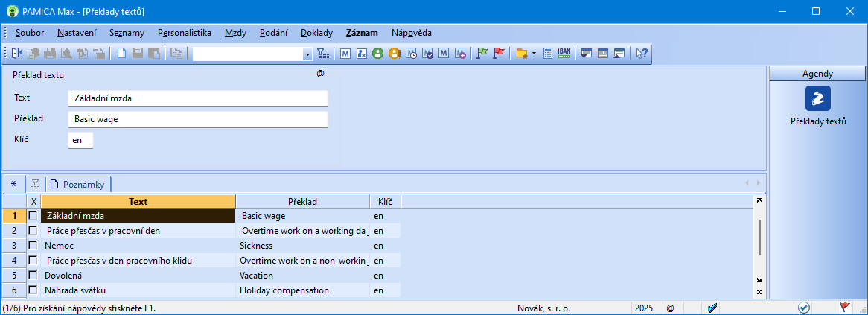
Task: Click the Agendy panel header button
Action: pyautogui.click(x=817, y=74)
